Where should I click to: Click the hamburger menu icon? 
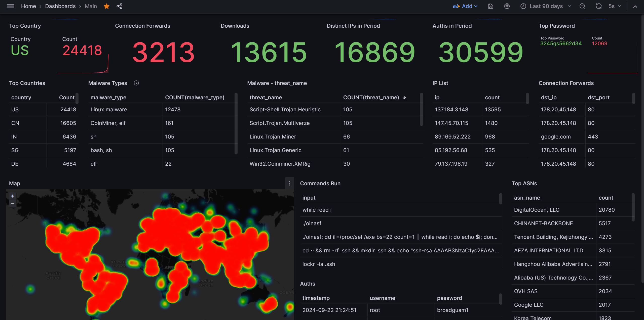tap(11, 6)
